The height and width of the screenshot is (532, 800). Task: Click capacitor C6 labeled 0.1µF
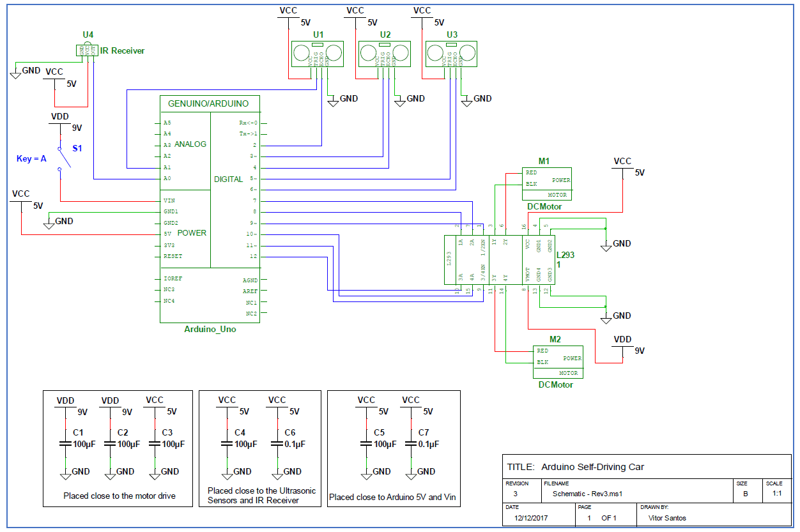277,442
